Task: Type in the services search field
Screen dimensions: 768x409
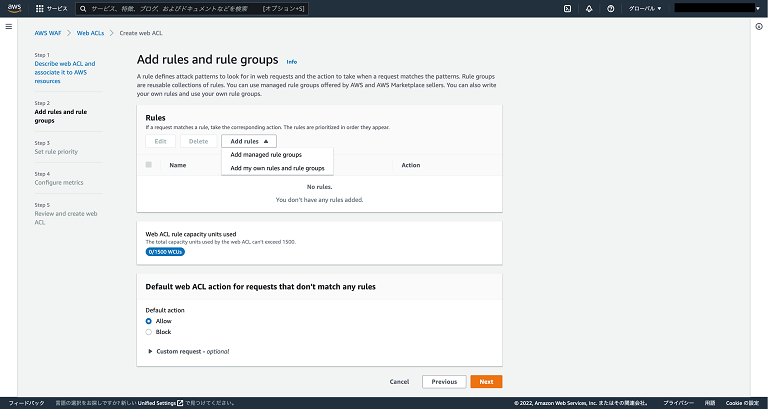Action: (x=170, y=8)
